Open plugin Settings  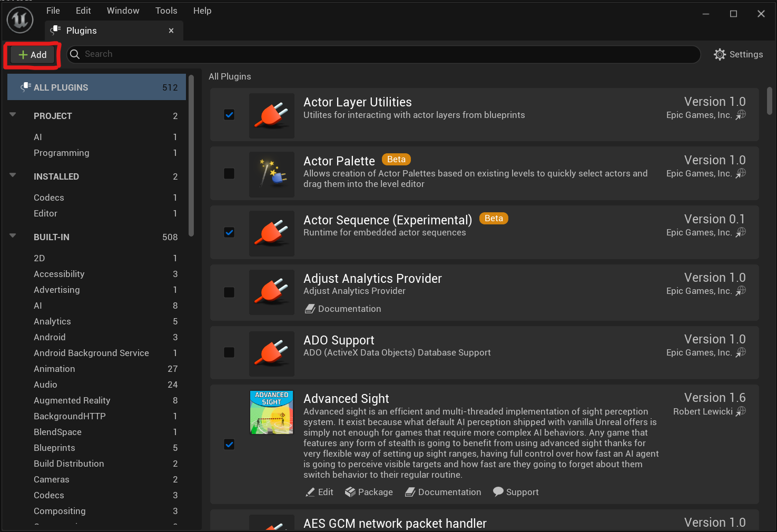click(x=739, y=54)
